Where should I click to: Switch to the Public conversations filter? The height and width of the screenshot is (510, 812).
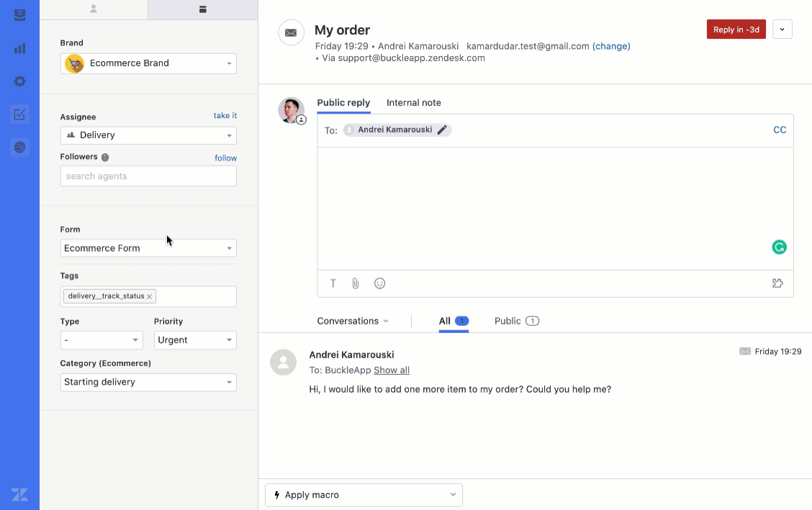pyautogui.click(x=510, y=321)
